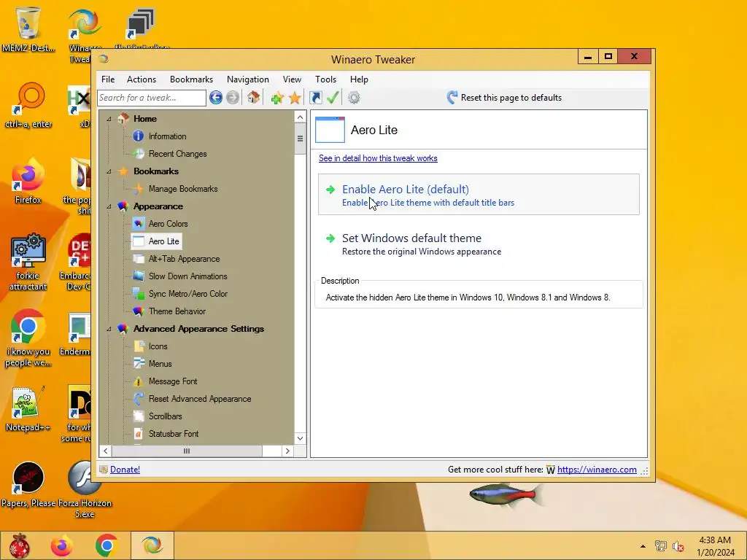
Task: Open the Navigation menu
Action: pyautogui.click(x=248, y=79)
